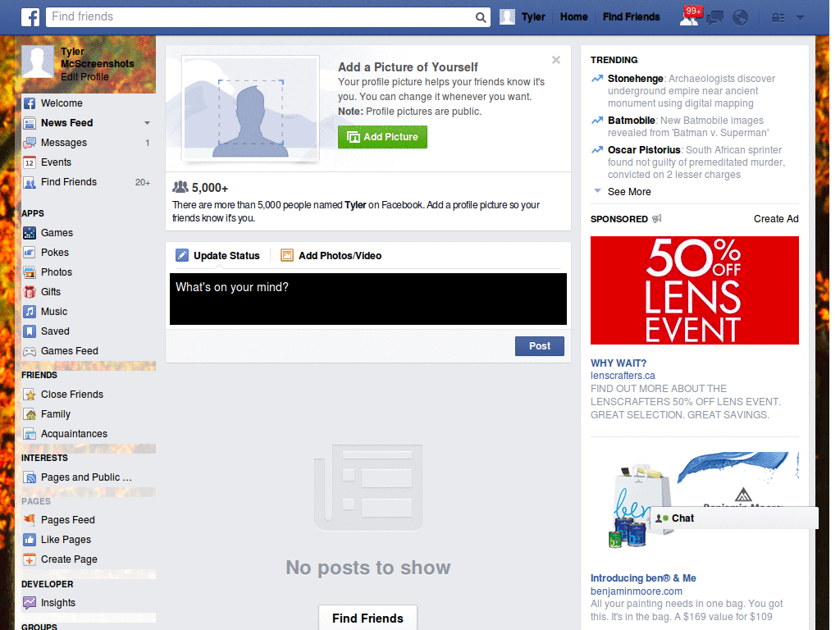Click the Facebook logo icon
The width and height of the screenshot is (840, 630).
(30, 17)
